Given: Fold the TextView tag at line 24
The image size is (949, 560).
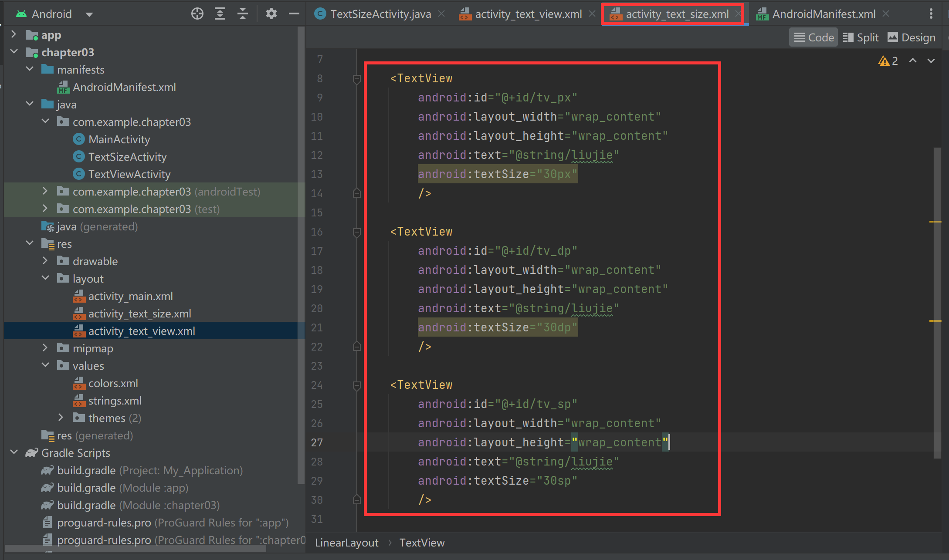Looking at the screenshot, I should [356, 385].
